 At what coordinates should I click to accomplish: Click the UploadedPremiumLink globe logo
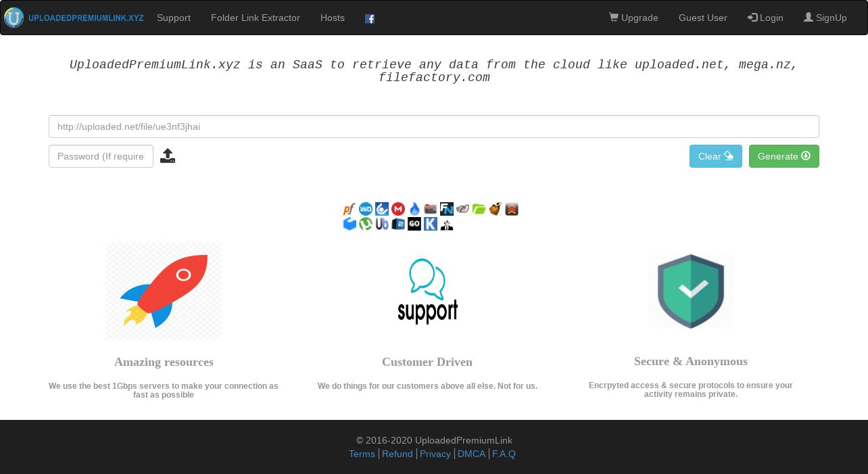[x=14, y=18]
